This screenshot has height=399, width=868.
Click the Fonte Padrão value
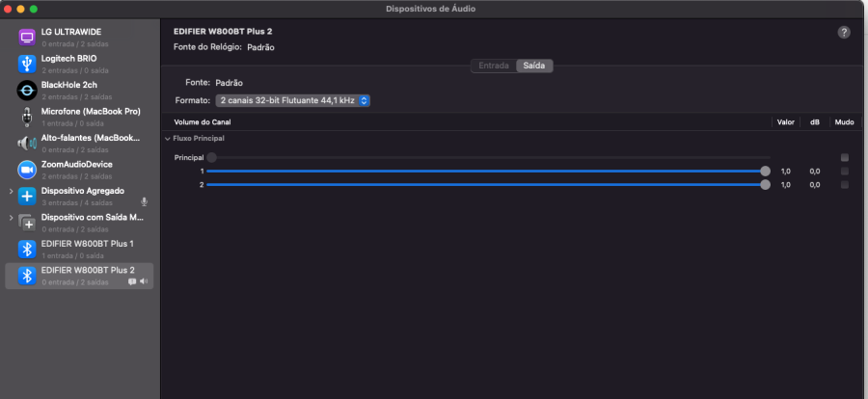point(230,83)
